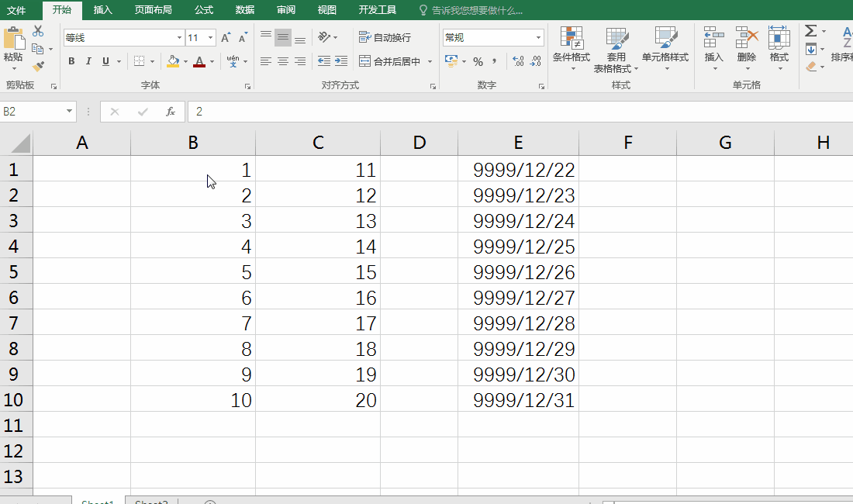Decrease font size with smaller A icon

point(243,37)
